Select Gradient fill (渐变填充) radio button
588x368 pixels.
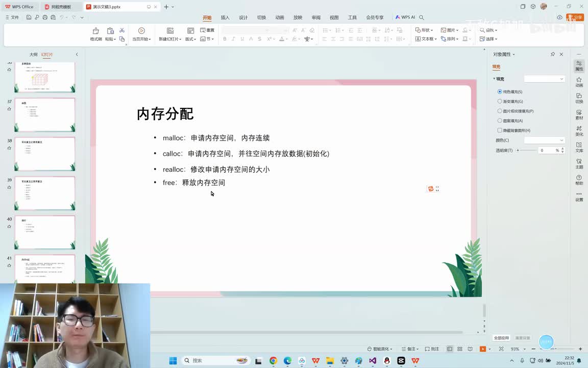point(500,101)
